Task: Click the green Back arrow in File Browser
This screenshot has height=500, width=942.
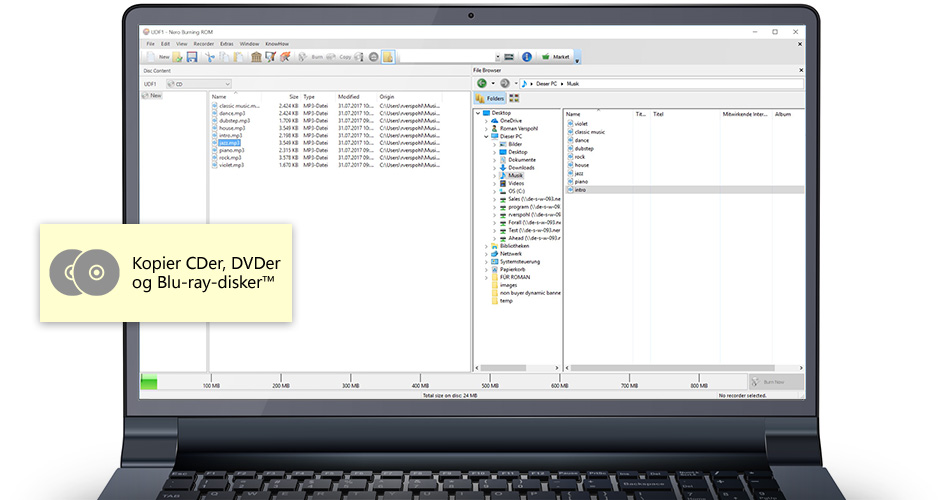Action: click(481, 83)
